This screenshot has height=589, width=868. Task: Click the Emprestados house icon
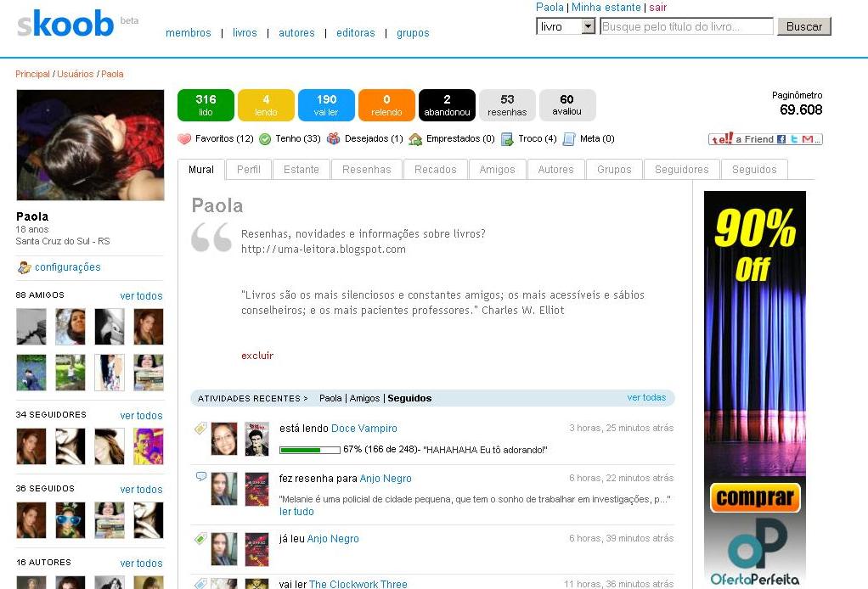tap(414, 139)
